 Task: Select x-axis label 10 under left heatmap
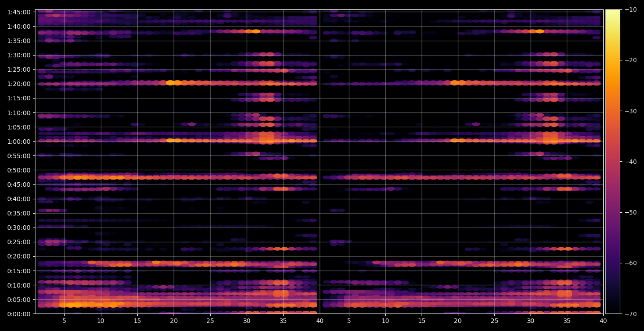click(100, 321)
